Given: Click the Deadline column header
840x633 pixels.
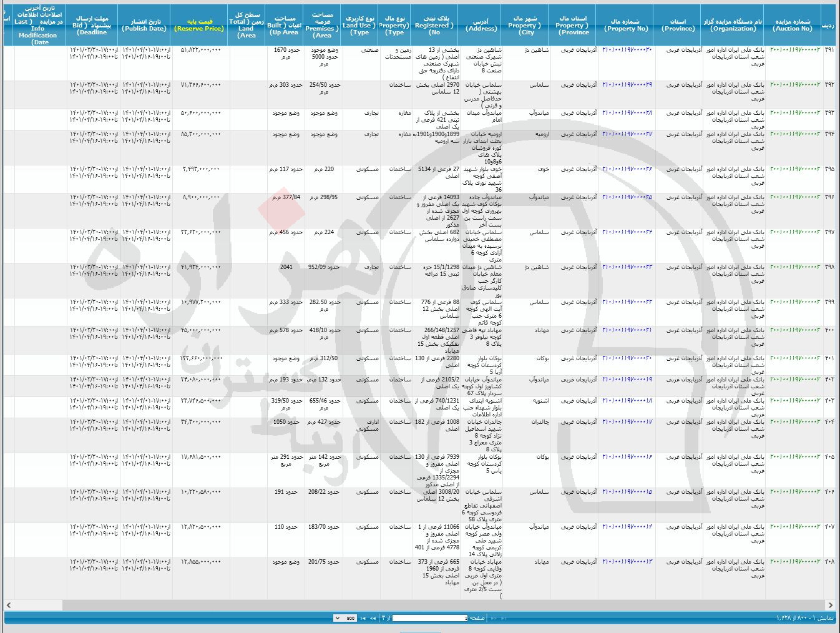Looking at the screenshot, I should pos(92,25).
